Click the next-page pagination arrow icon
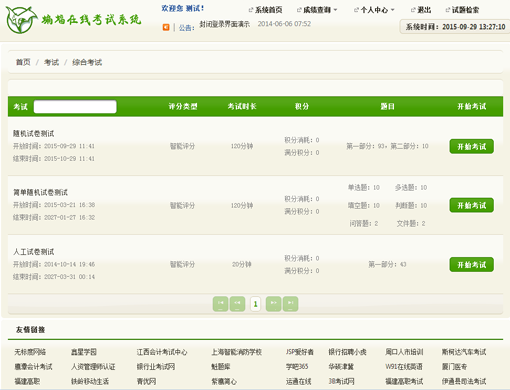The image size is (510, 390). point(273,304)
